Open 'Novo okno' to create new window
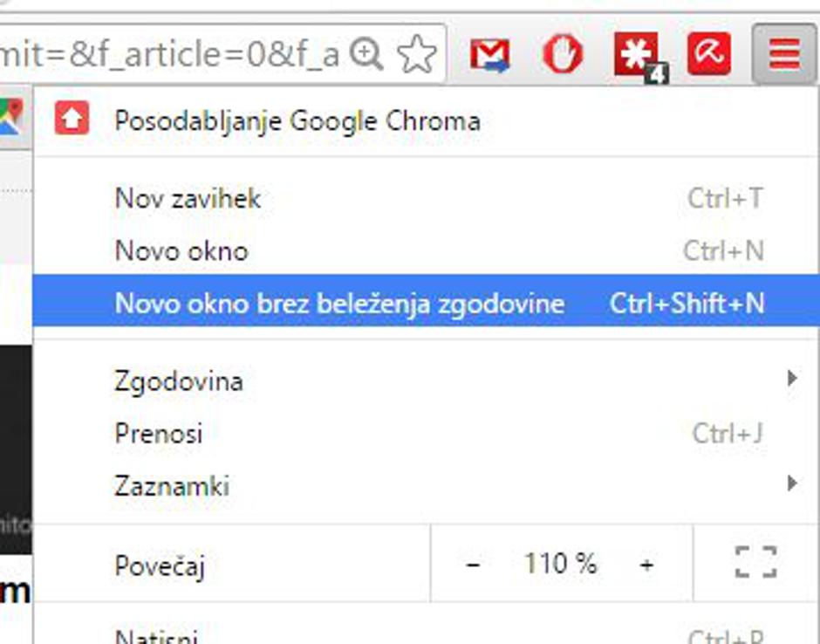The height and width of the screenshot is (644, 820). [181, 250]
